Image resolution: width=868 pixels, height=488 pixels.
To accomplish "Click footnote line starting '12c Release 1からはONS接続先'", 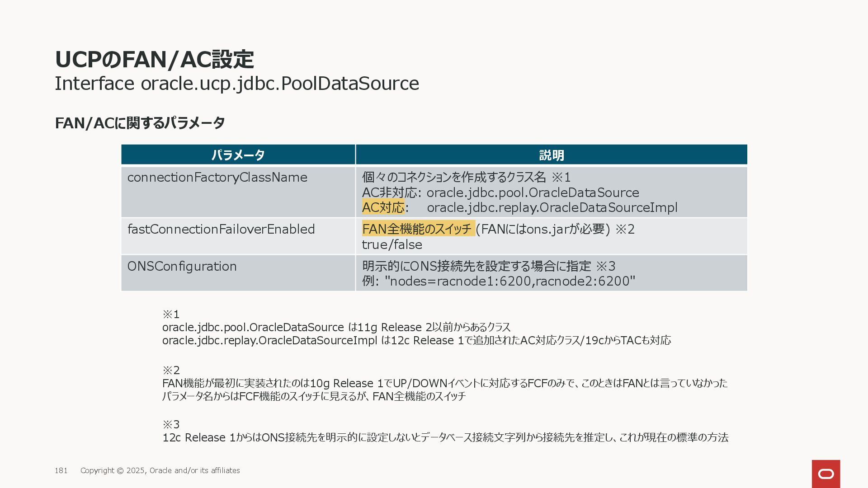I will [445, 437].
